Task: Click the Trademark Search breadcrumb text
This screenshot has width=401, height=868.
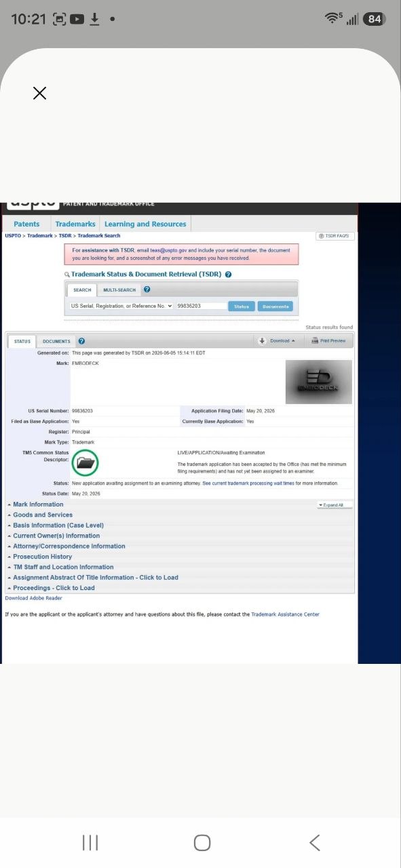Action: (99, 235)
